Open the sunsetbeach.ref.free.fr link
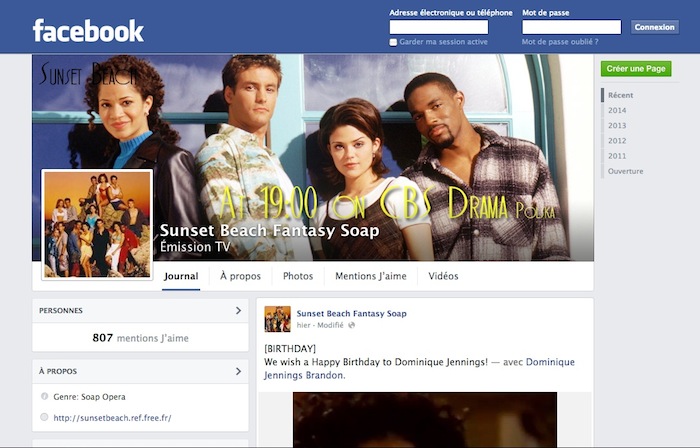This screenshot has height=448, width=700. point(112,418)
